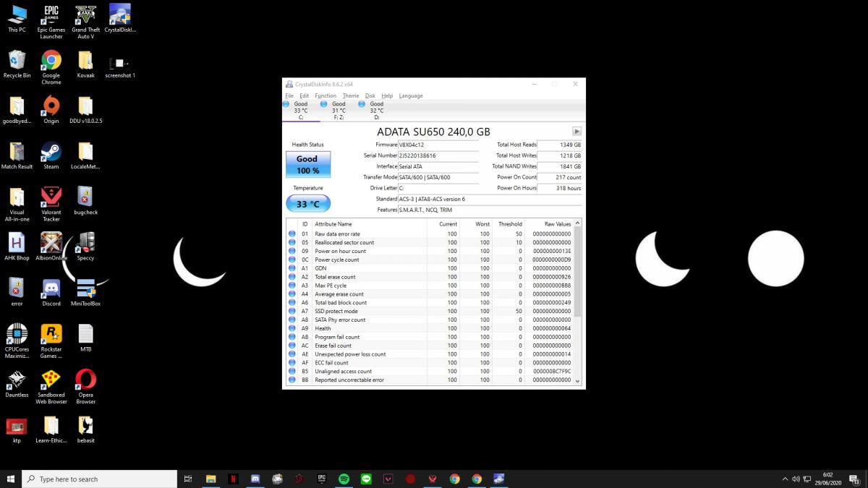
Task: Select the DDU v18.0.2.5 folder
Action: (85, 110)
